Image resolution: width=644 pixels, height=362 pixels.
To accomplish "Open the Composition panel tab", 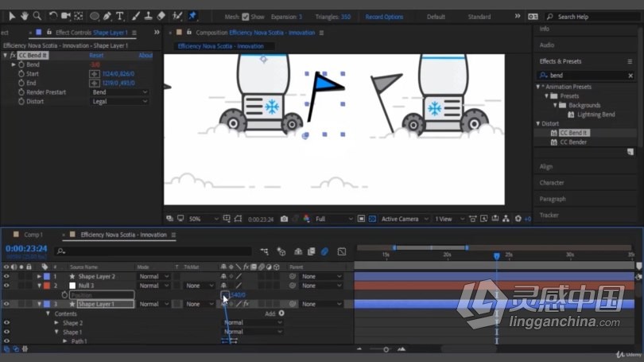I will point(255,33).
